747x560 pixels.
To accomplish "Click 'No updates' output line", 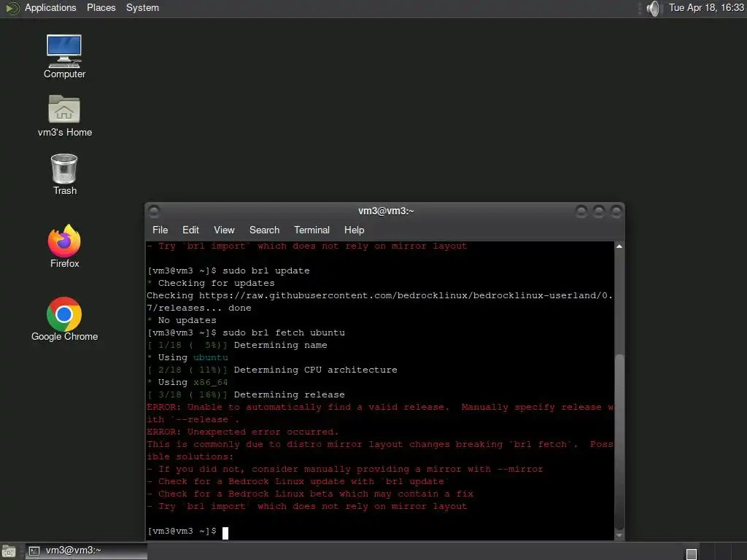I will click(x=182, y=321).
